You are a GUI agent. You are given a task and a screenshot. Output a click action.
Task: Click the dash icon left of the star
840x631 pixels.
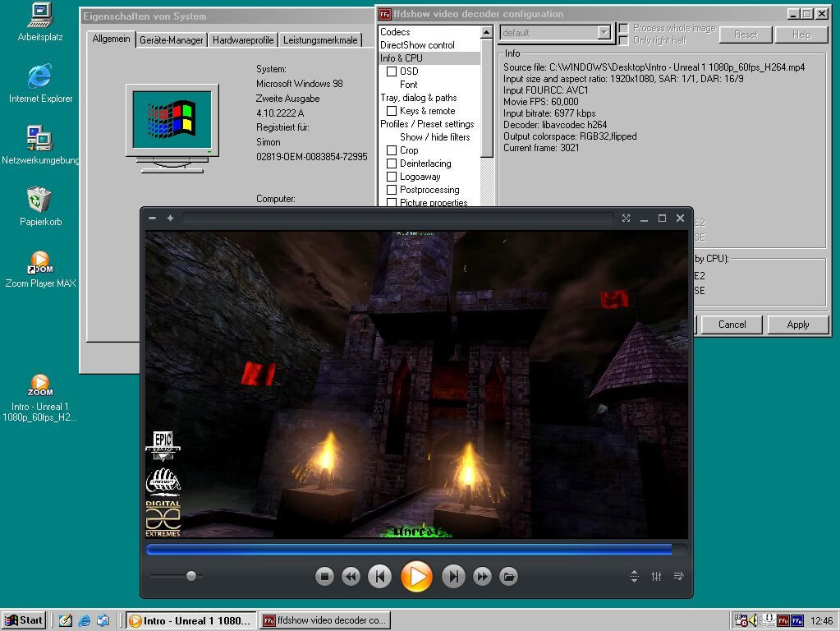click(x=152, y=219)
